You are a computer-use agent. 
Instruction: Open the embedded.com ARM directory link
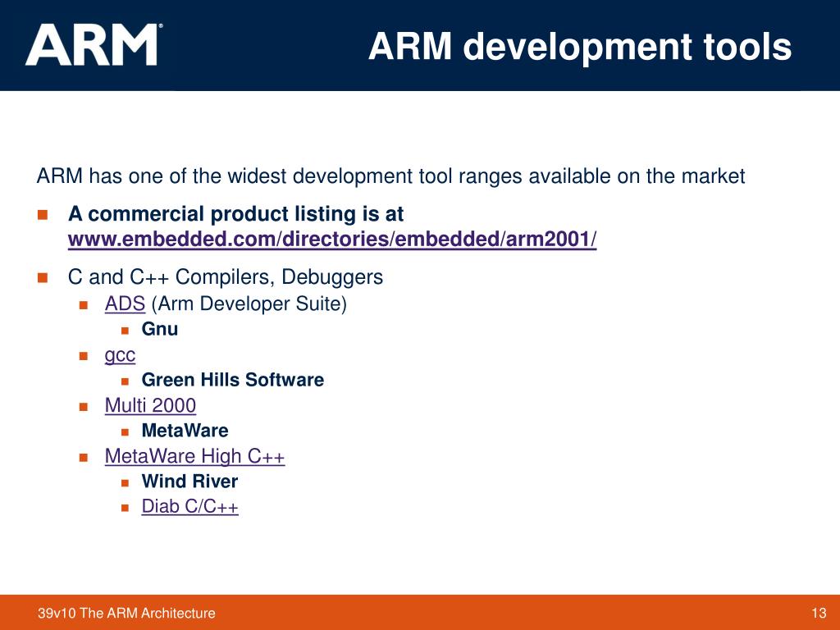(x=332, y=240)
